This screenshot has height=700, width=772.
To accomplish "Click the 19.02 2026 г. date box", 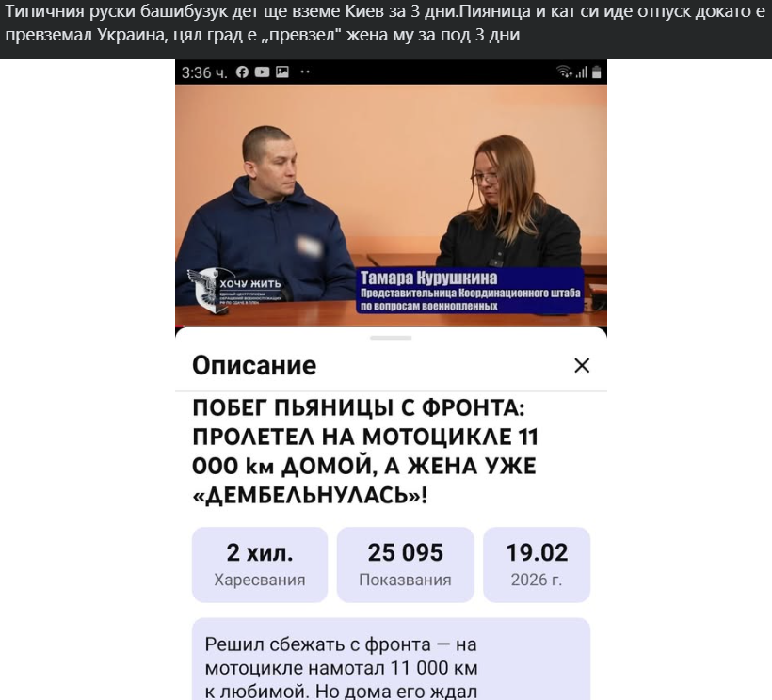I will [x=537, y=565].
